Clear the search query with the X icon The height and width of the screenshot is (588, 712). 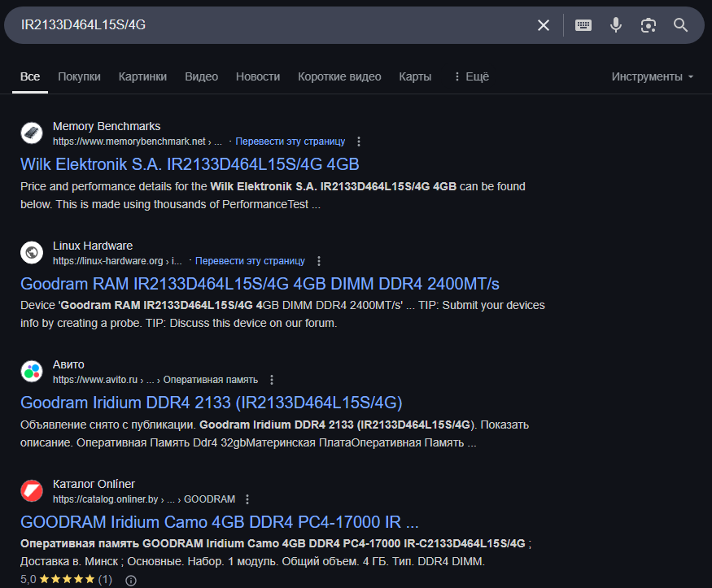pyautogui.click(x=543, y=25)
